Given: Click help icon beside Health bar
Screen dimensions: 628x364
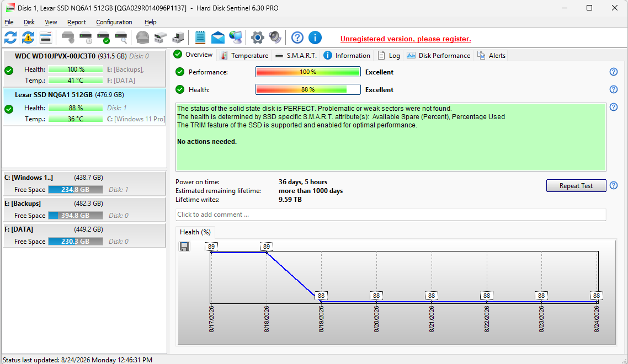Looking at the screenshot, I should coord(614,89).
